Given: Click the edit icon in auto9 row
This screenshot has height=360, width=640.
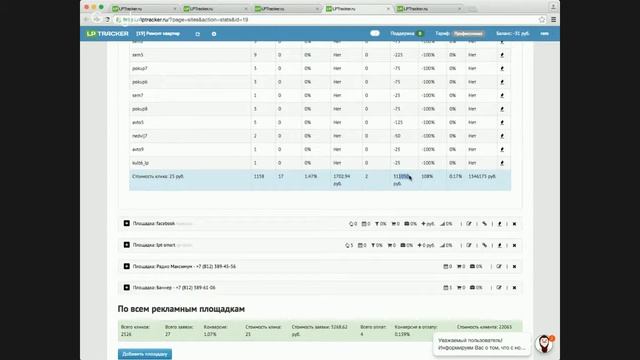Looking at the screenshot, I should (x=502, y=149).
